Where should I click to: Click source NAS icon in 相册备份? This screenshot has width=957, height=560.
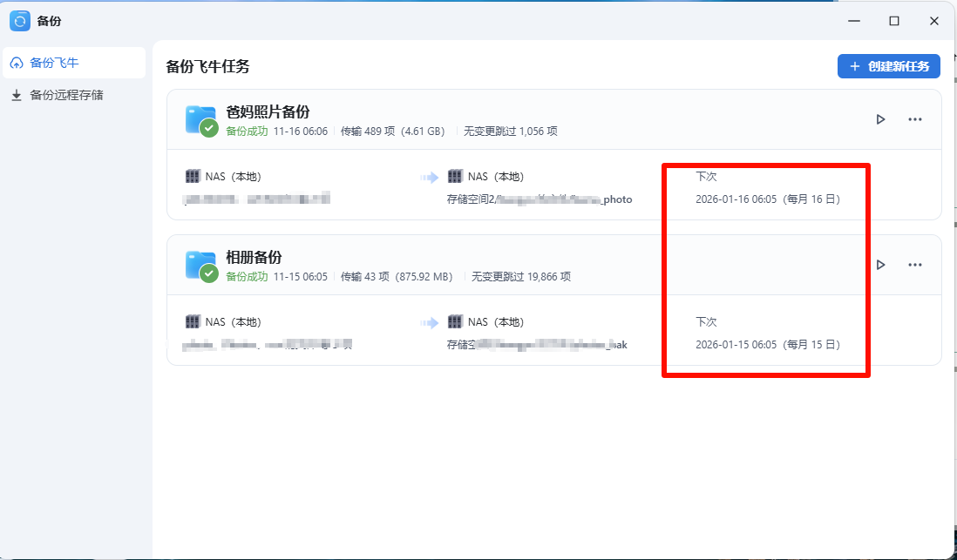pos(193,321)
